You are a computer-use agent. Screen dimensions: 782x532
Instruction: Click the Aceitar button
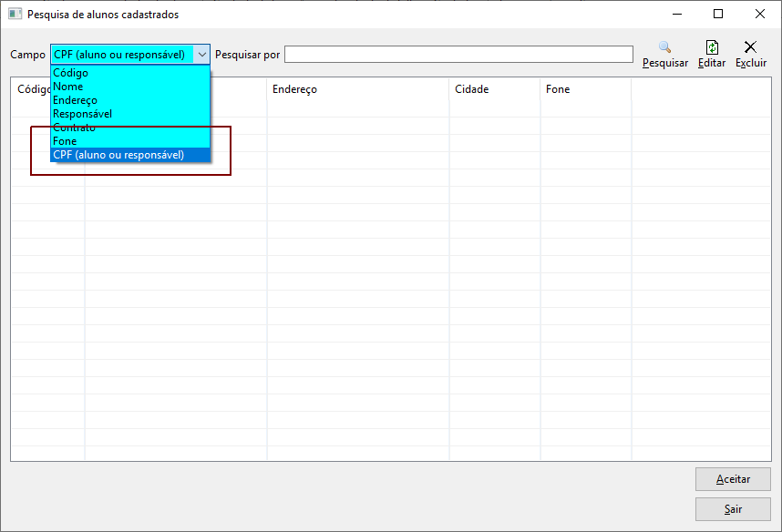(x=733, y=479)
